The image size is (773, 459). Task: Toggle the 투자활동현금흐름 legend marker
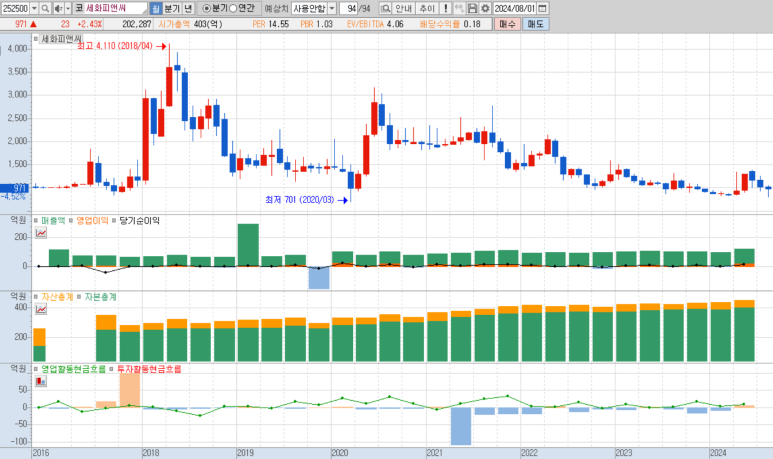[x=111, y=369]
